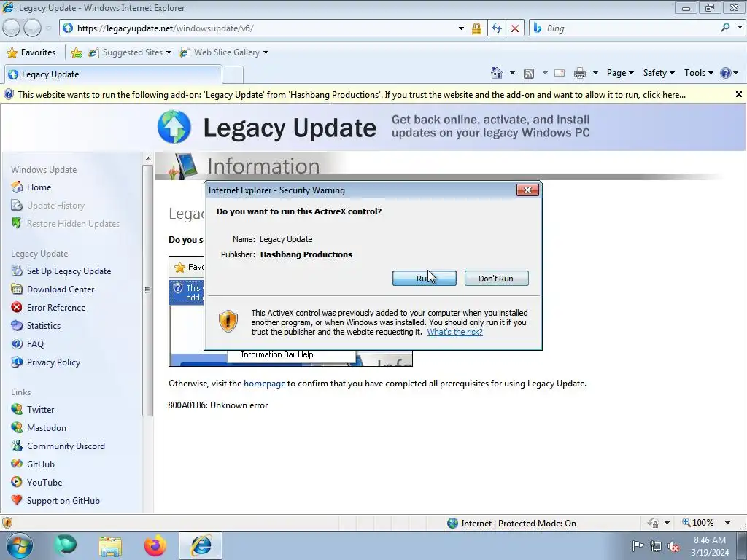Click Support on GitHub link
The width and height of the screenshot is (747, 560).
point(63,500)
